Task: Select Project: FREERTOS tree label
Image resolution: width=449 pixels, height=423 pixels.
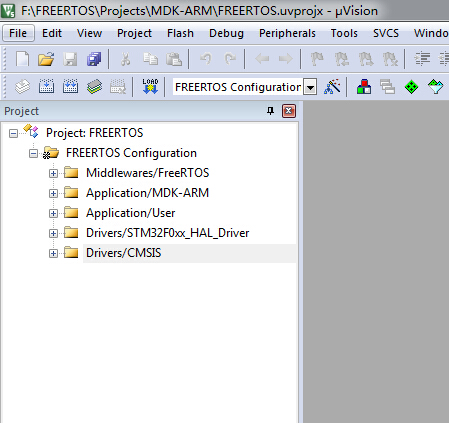Action: [95, 133]
